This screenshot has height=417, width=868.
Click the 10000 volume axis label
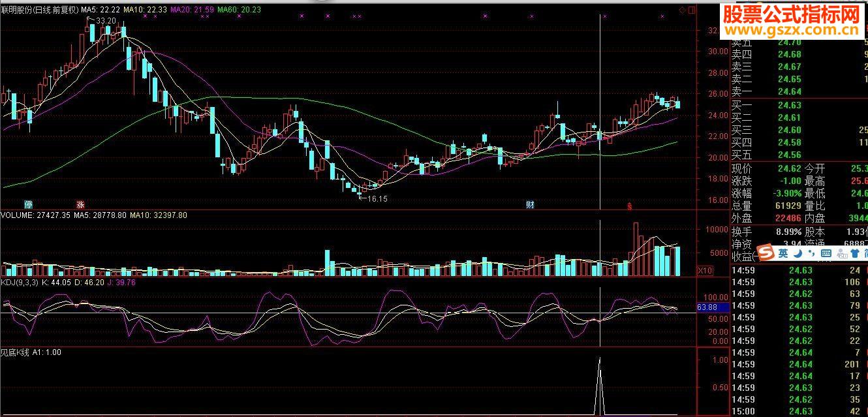coord(716,230)
